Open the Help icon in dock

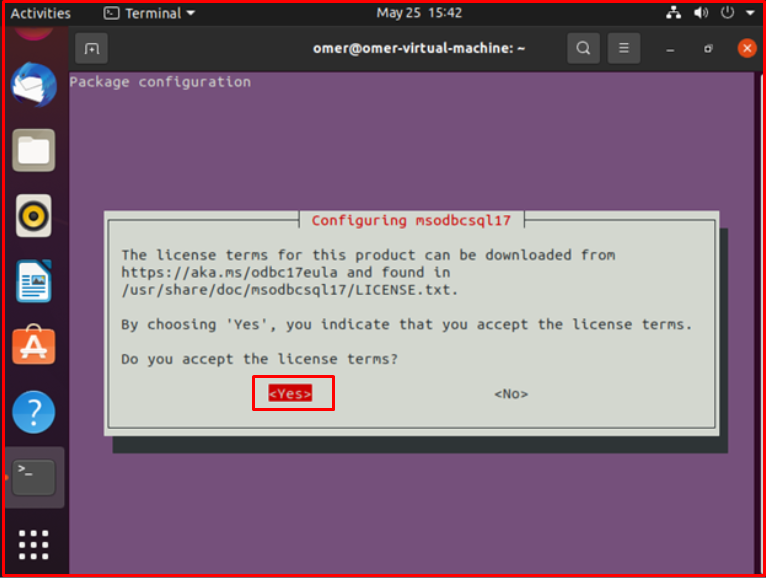[x=33, y=412]
